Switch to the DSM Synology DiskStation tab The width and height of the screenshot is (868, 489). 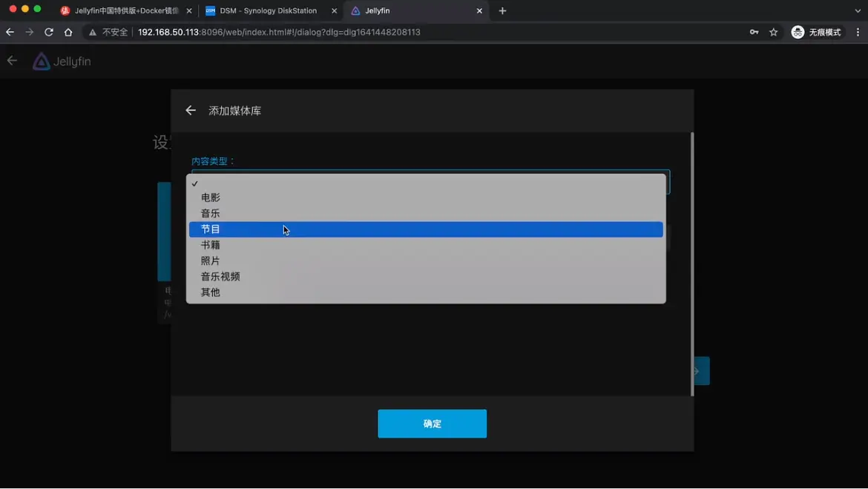point(268,10)
